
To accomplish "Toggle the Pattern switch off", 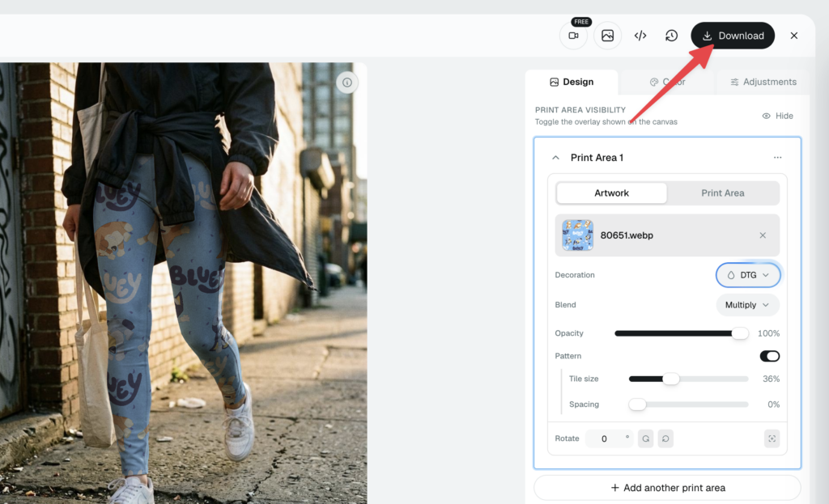I will tap(769, 356).
